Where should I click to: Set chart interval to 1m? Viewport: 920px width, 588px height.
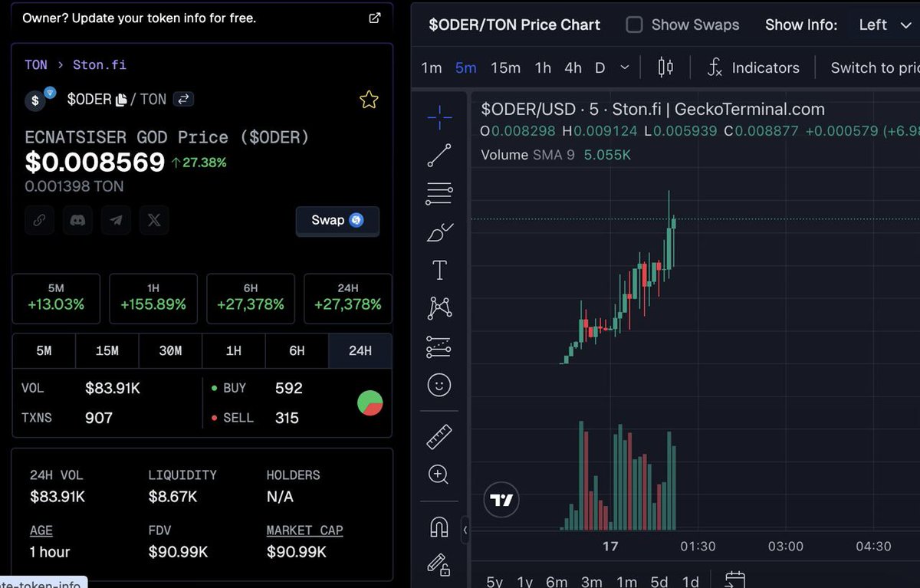432,67
